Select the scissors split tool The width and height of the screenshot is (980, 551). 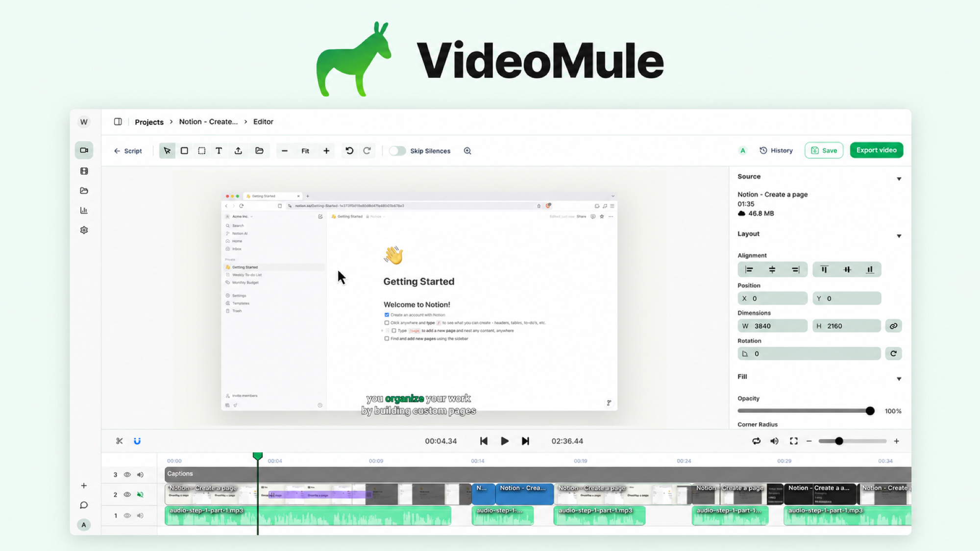coord(120,441)
